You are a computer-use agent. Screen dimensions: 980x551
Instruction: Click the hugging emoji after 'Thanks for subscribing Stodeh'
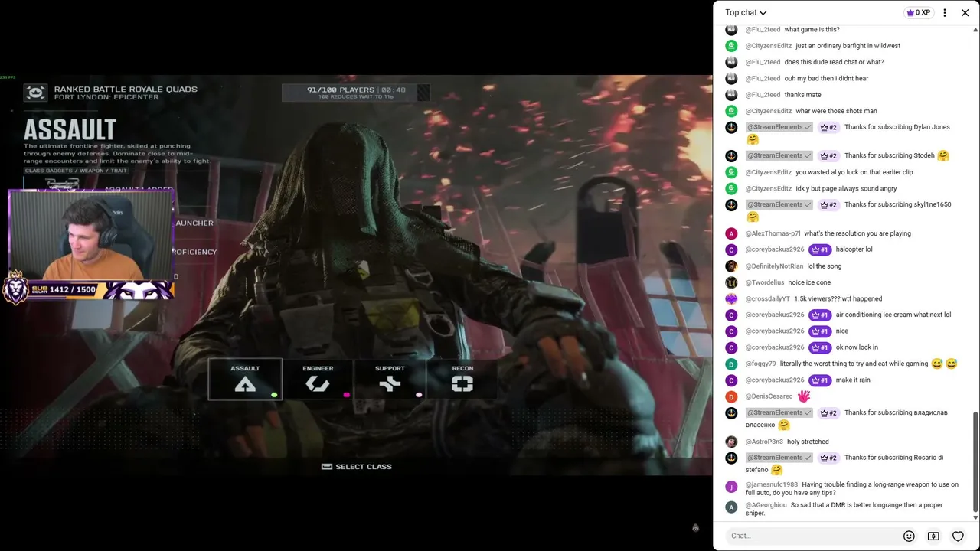943,155
